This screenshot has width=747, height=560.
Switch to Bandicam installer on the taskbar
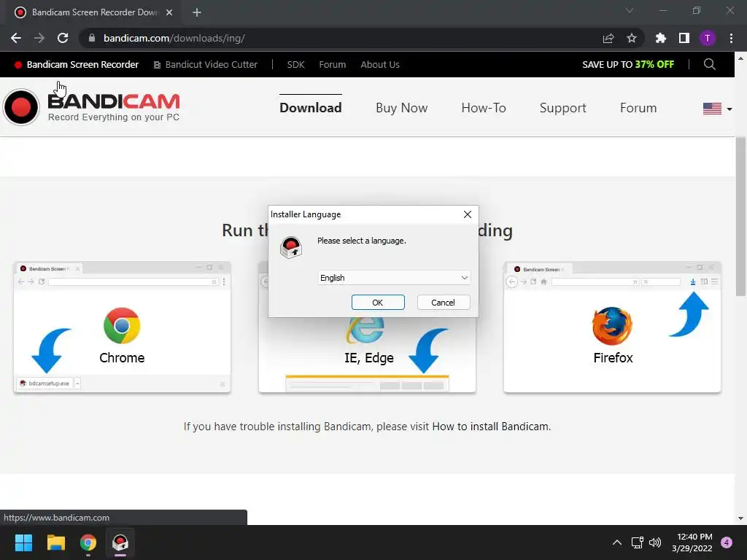120,542
